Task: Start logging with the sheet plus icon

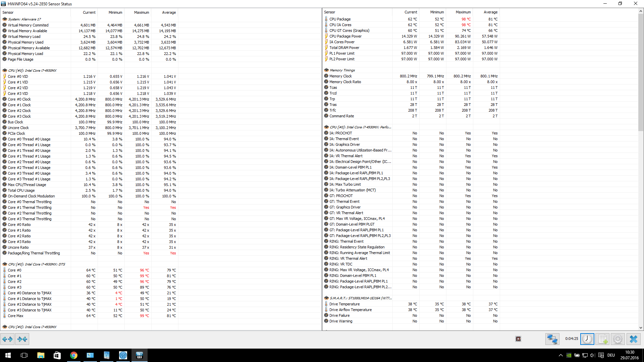Action: click(603, 339)
